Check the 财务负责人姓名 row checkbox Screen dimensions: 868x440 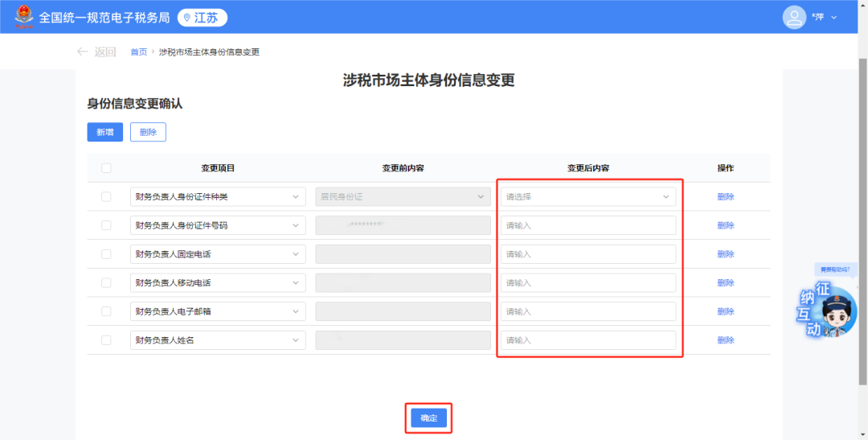pos(106,340)
